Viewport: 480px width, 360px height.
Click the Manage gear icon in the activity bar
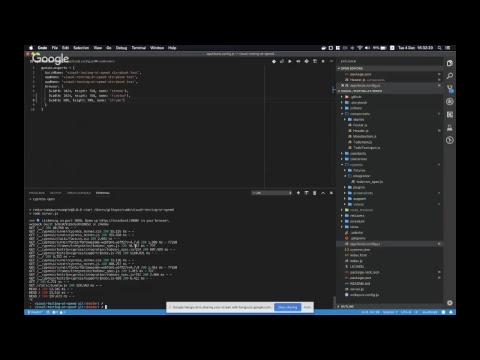click(x=450, y=303)
